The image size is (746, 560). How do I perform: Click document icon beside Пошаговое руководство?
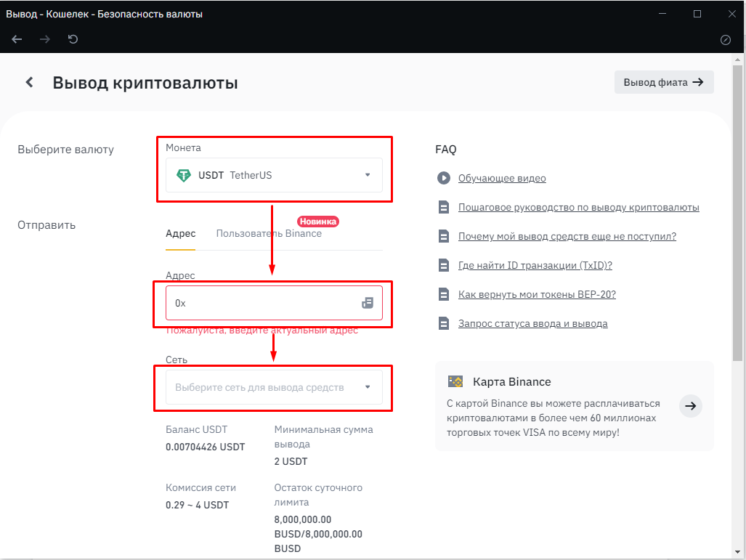[x=443, y=208]
